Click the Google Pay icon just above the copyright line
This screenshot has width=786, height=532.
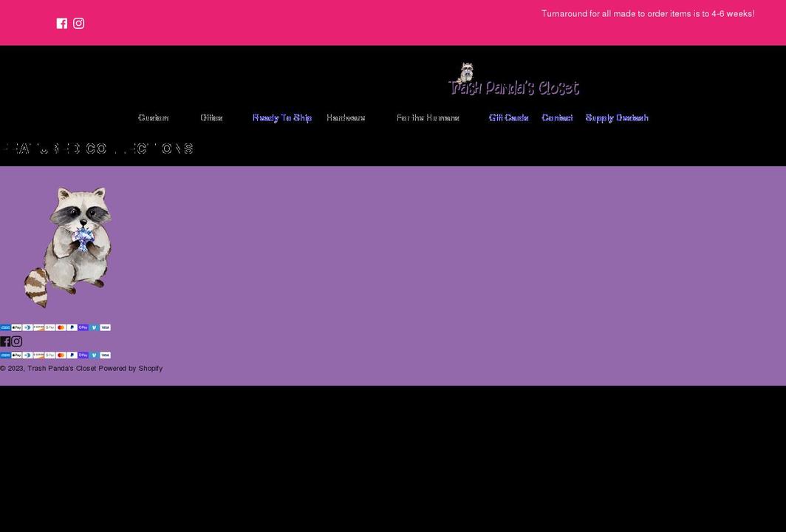coord(49,355)
